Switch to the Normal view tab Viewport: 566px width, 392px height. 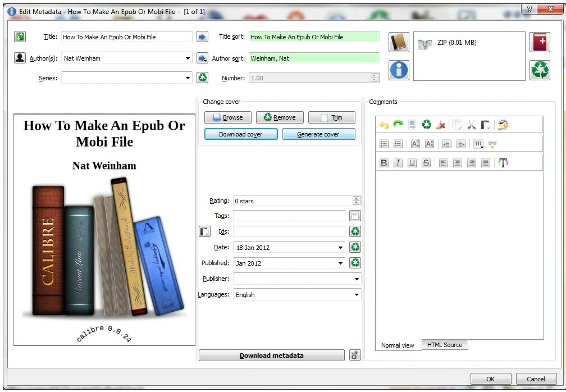click(x=398, y=345)
